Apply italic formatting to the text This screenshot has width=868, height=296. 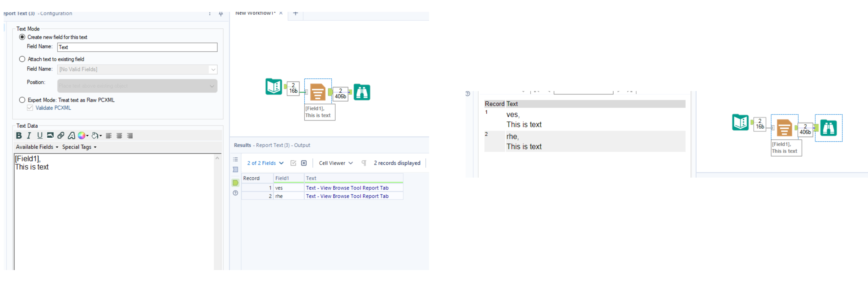pyautogui.click(x=29, y=136)
